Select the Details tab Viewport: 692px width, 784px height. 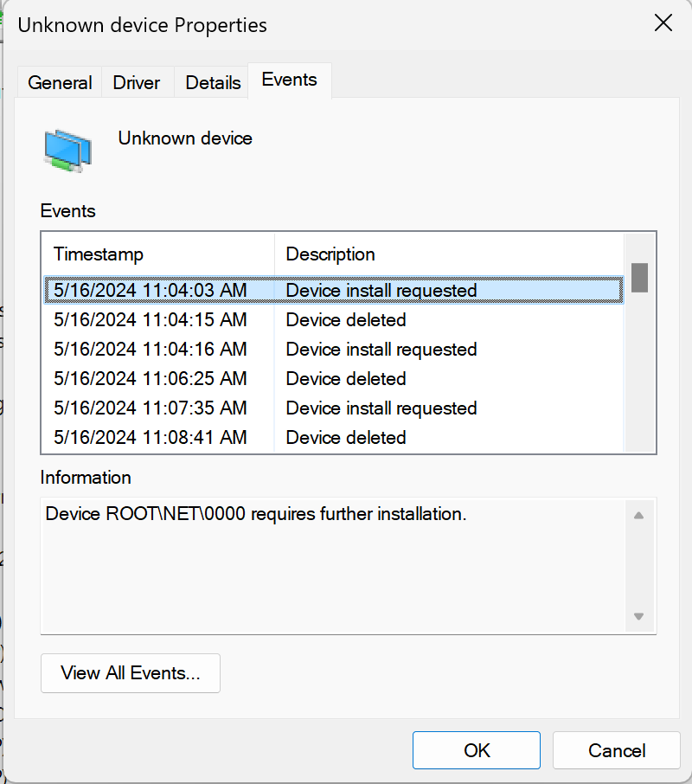point(213,83)
